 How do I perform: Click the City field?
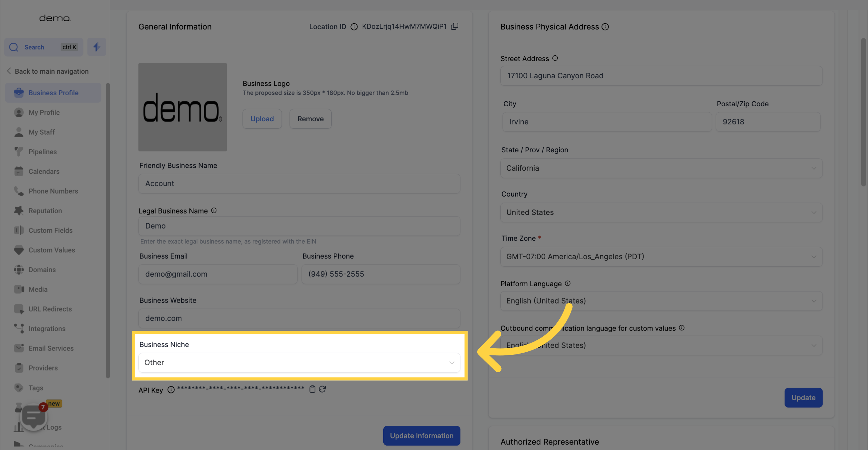(607, 122)
